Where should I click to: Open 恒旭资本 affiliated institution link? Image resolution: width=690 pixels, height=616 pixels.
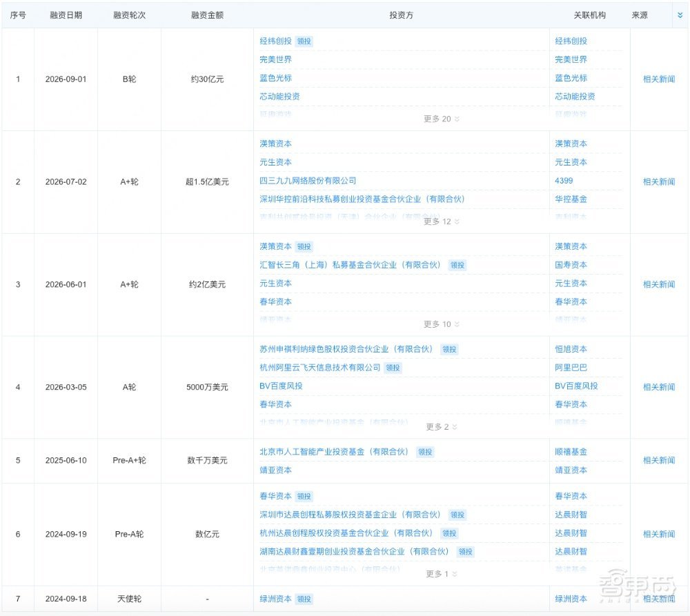571,349
